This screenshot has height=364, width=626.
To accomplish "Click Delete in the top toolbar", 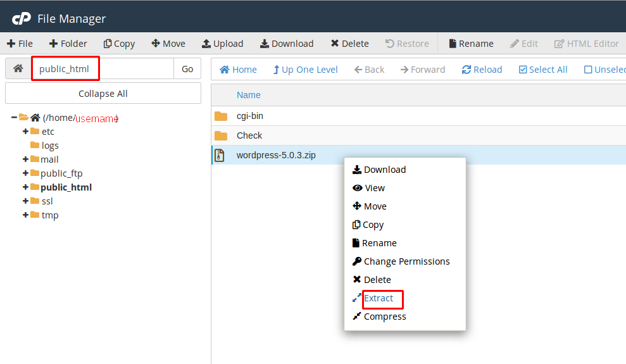I will click(x=350, y=44).
